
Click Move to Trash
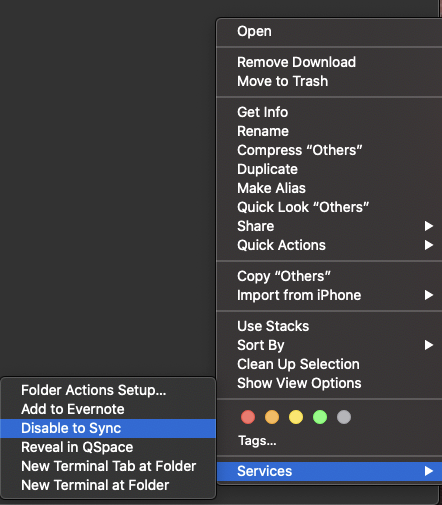(329, 81)
